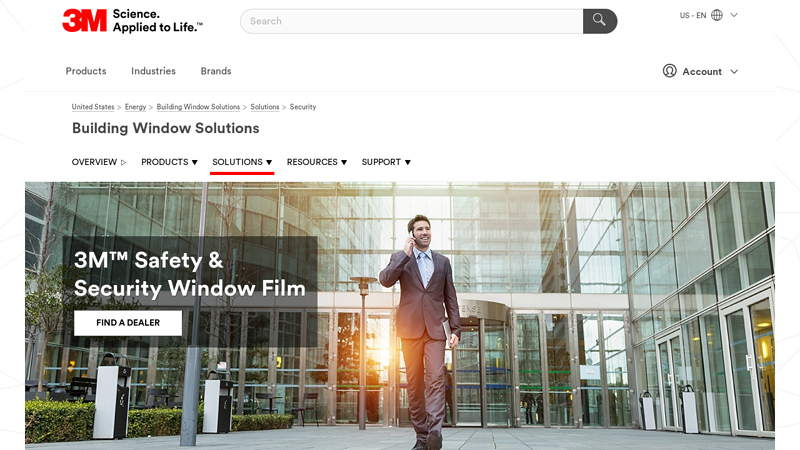Follow the Solutions breadcrumb link
The height and width of the screenshot is (450, 800).
coord(265,107)
